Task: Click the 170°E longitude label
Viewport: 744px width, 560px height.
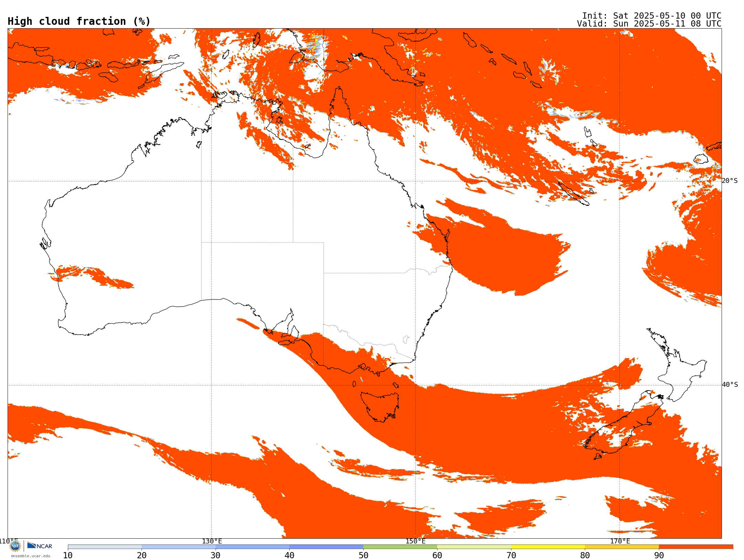Action: [620, 541]
